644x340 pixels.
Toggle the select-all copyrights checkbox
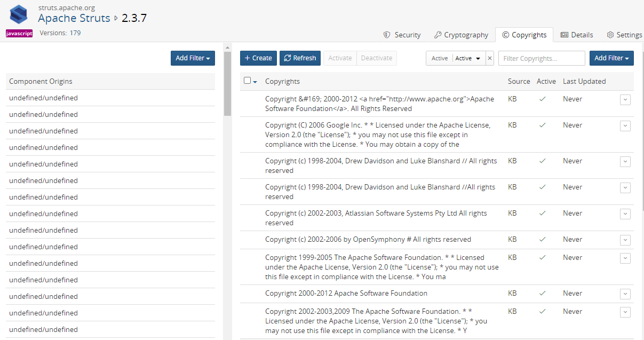247,81
